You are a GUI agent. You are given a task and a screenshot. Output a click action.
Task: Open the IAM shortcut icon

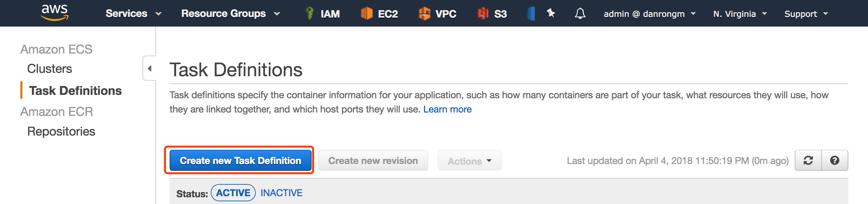click(309, 14)
